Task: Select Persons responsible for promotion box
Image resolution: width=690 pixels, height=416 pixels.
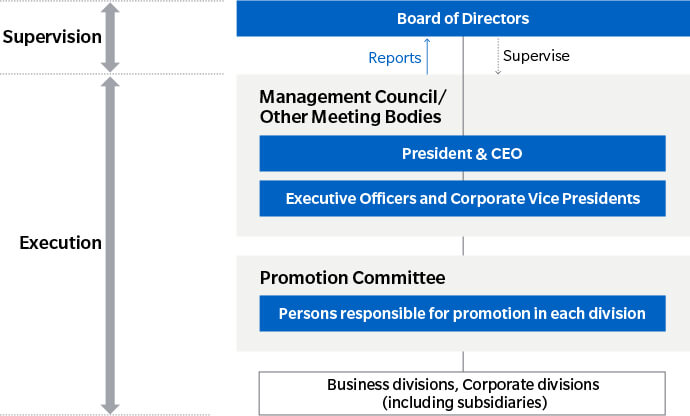Action: 462,313
